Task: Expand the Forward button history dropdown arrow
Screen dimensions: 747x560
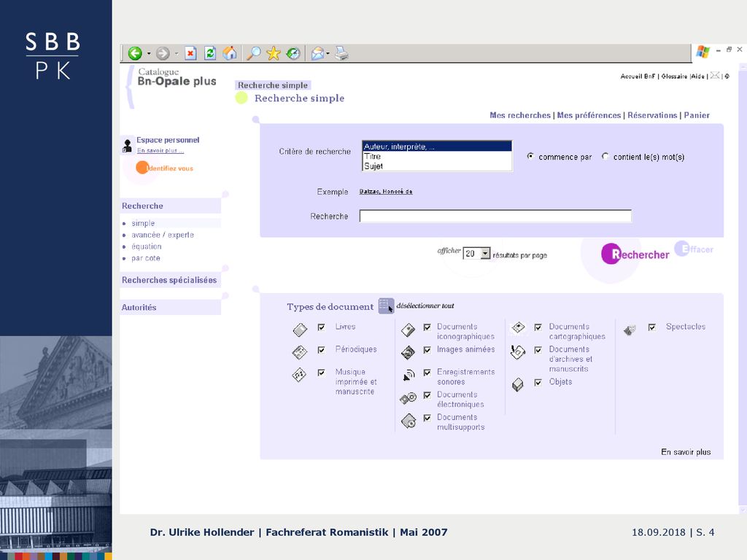Action: click(x=177, y=53)
